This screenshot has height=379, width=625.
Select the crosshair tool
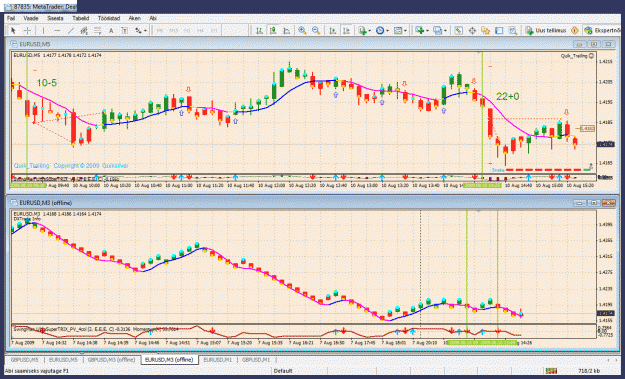click(x=27, y=30)
